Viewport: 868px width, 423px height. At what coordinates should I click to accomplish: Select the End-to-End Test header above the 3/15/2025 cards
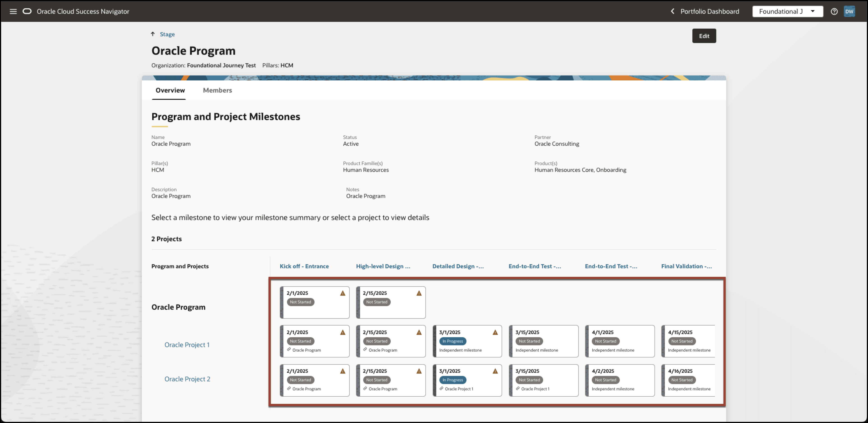[535, 266]
